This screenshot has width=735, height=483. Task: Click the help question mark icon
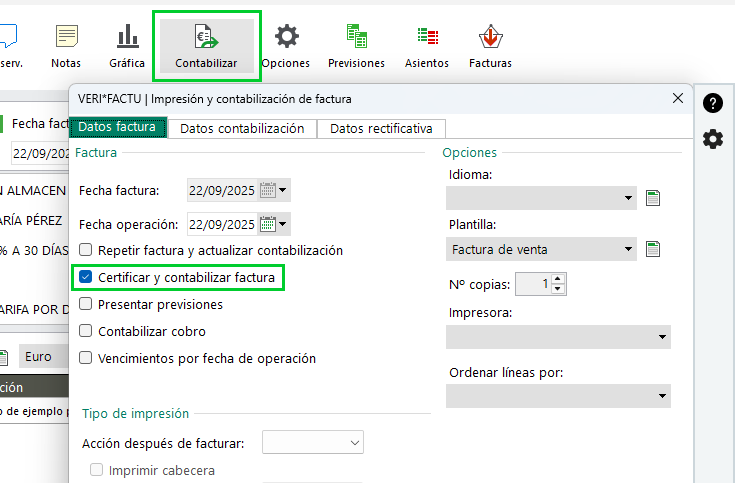pyautogui.click(x=712, y=103)
